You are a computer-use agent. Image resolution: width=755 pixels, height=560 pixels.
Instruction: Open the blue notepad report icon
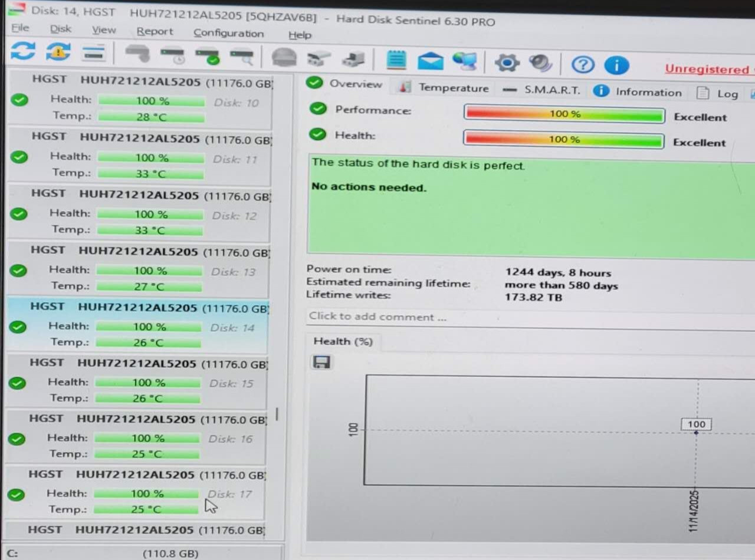[396, 60]
